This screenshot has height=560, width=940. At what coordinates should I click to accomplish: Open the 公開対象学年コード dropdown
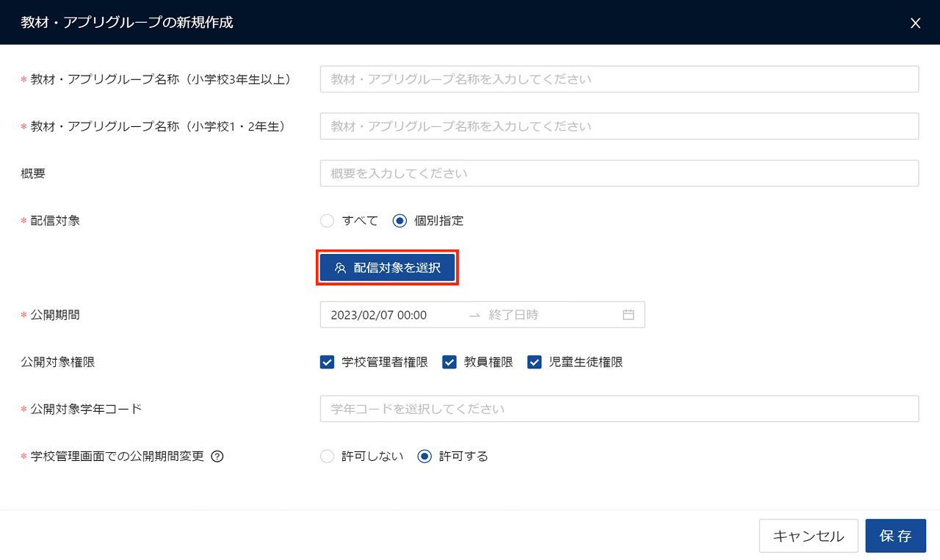point(619,409)
